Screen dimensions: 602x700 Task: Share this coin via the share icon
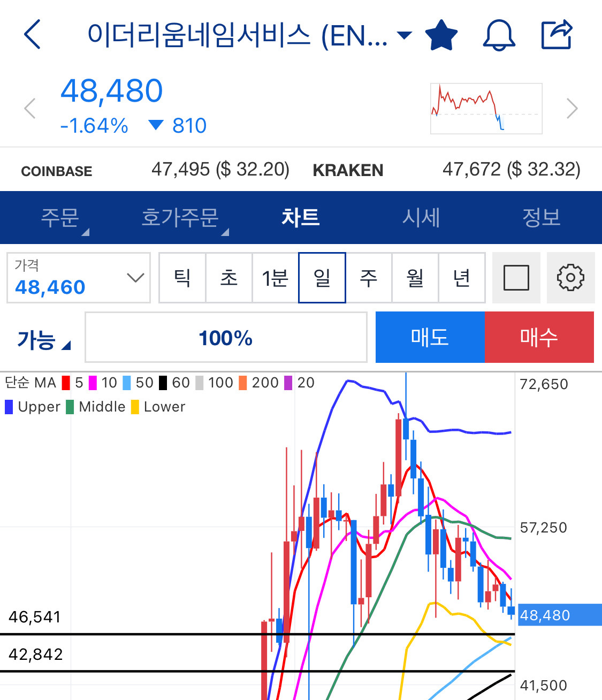coord(557,34)
